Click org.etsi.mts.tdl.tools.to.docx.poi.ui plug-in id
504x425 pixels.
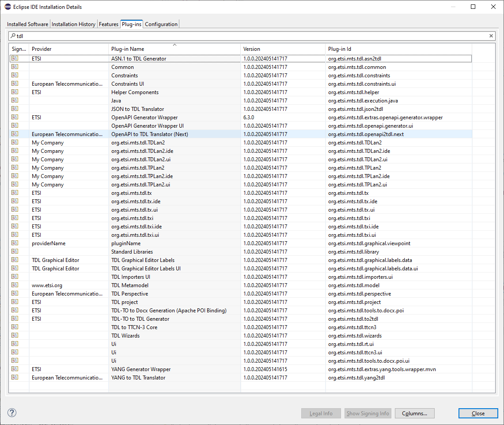click(x=369, y=360)
